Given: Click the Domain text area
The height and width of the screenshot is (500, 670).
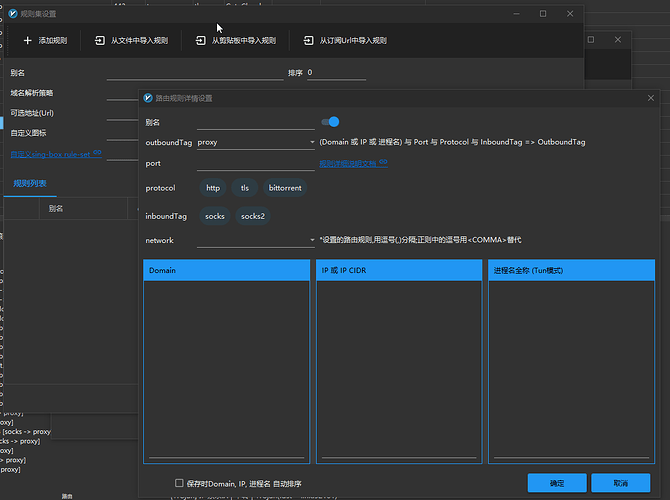Looking at the screenshot, I should (226, 370).
